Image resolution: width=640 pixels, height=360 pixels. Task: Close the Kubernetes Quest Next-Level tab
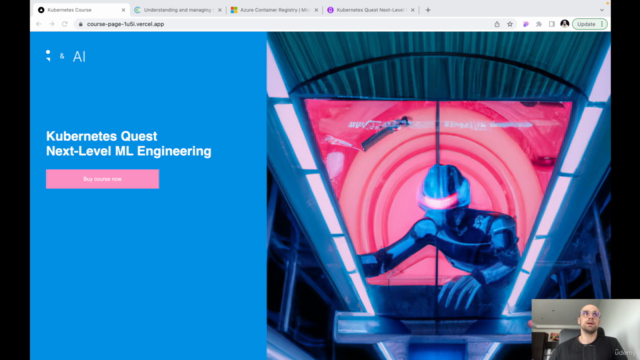click(x=412, y=10)
